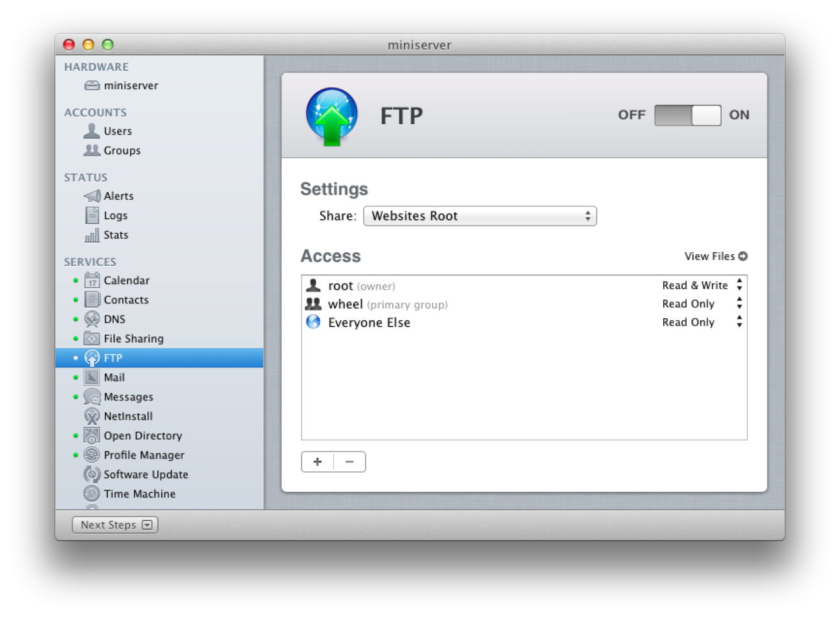840x617 pixels.
Task: Click the View Files link
Action: point(714,256)
